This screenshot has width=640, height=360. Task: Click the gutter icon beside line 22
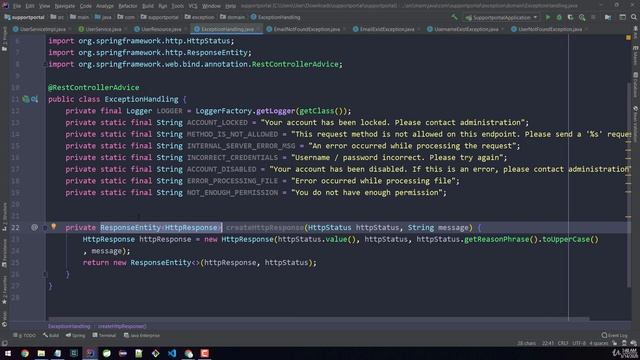click(34, 227)
